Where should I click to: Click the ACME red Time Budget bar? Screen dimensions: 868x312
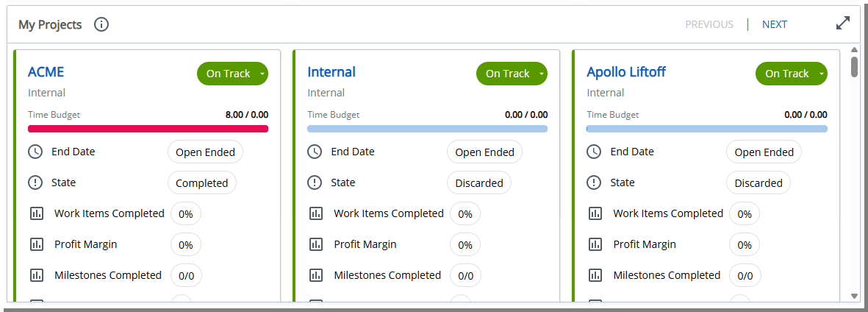pos(148,129)
